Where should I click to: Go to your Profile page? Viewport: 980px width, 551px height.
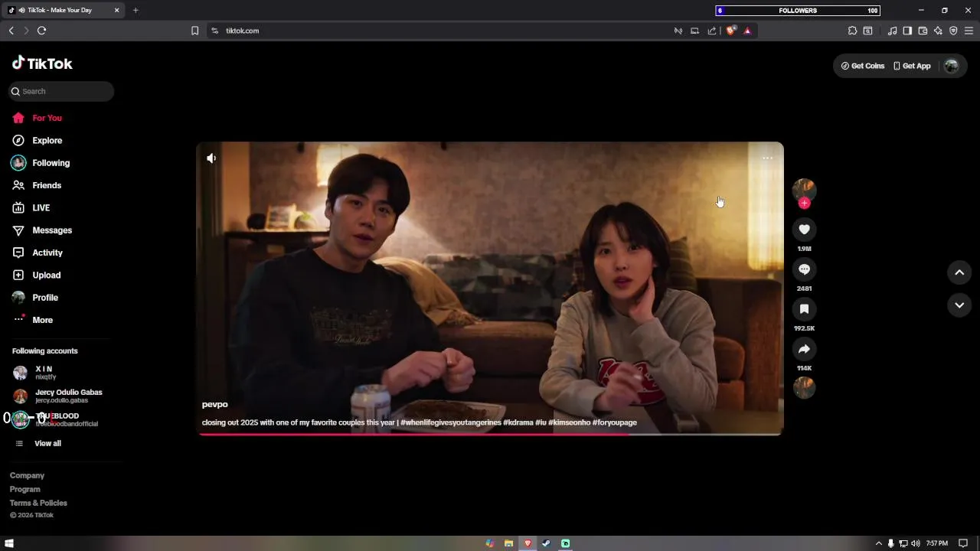[x=35, y=298]
